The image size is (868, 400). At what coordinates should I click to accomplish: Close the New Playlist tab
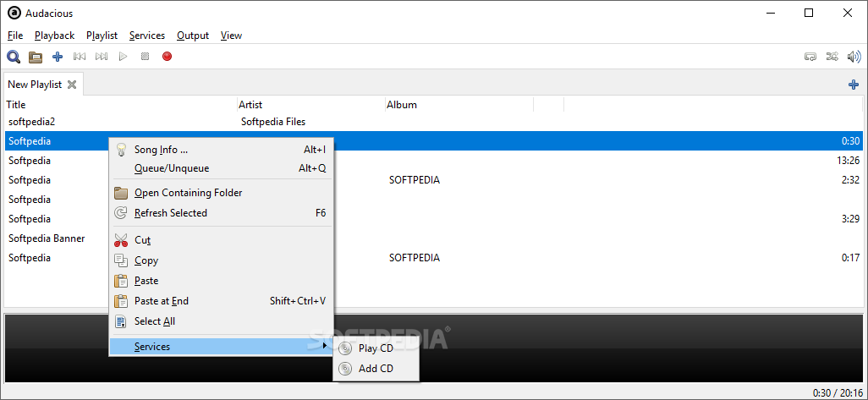click(71, 85)
